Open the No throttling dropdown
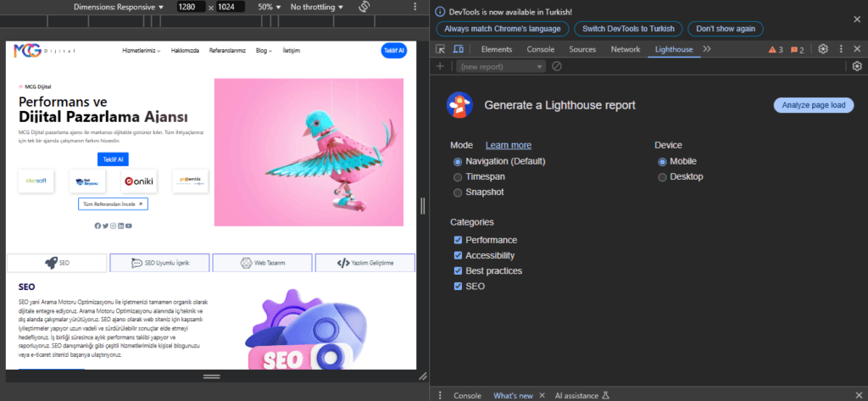Viewport: 868px width, 401px height. point(316,7)
